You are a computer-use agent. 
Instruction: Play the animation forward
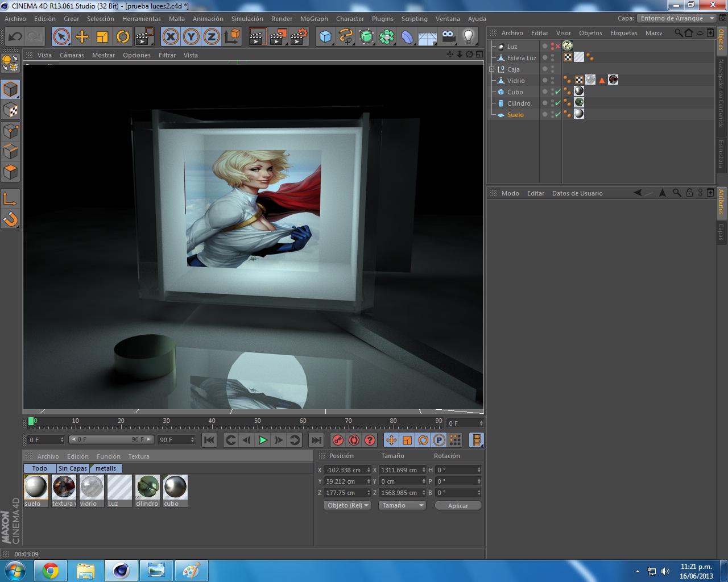263,440
